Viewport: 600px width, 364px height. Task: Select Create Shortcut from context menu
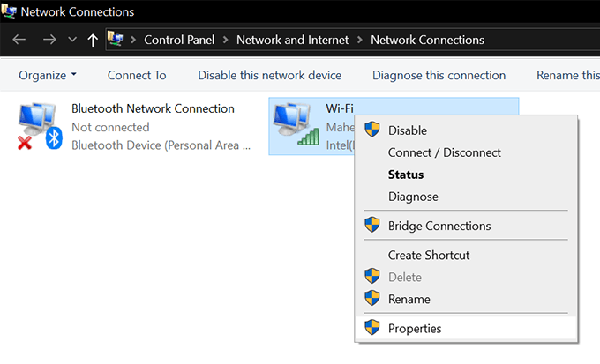click(x=429, y=255)
